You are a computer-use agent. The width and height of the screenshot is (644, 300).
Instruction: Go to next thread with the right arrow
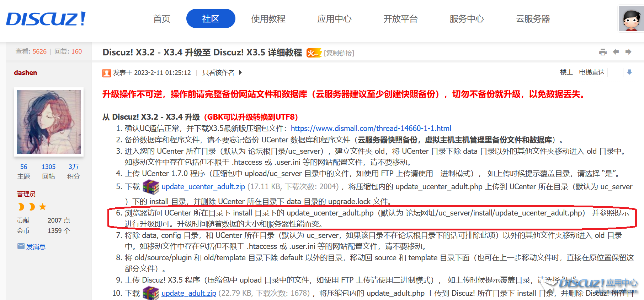click(x=628, y=52)
